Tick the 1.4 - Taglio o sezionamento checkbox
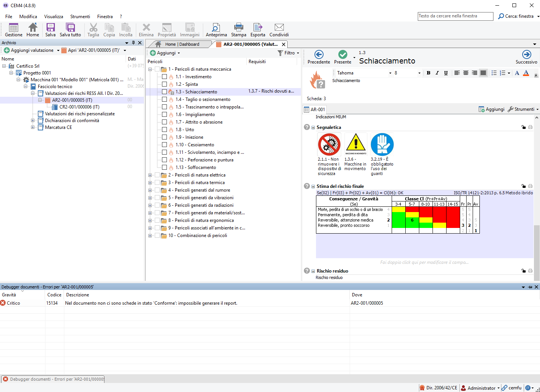 [x=164, y=99]
